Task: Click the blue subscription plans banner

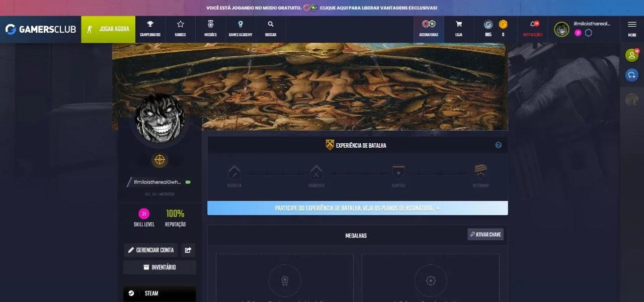Action: click(357, 208)
